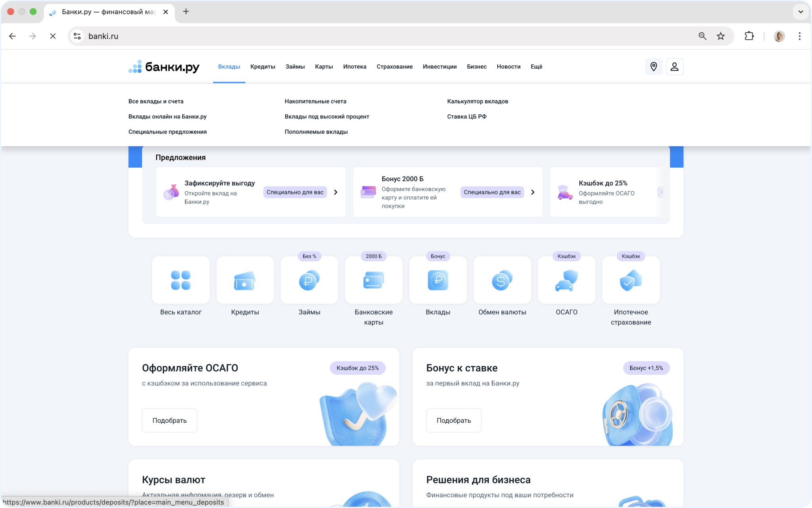Open the browser extensions puzzle icon

[749, 36]
